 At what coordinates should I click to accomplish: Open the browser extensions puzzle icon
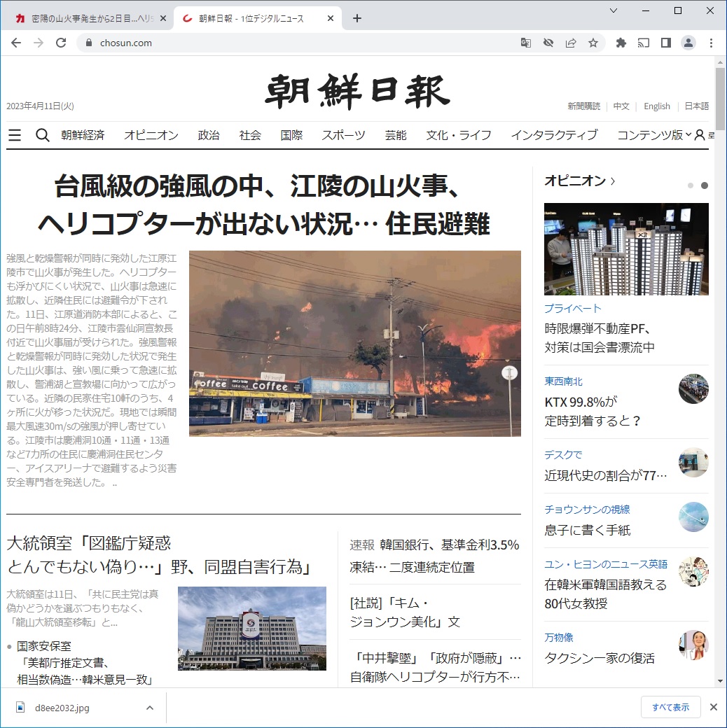621,43
